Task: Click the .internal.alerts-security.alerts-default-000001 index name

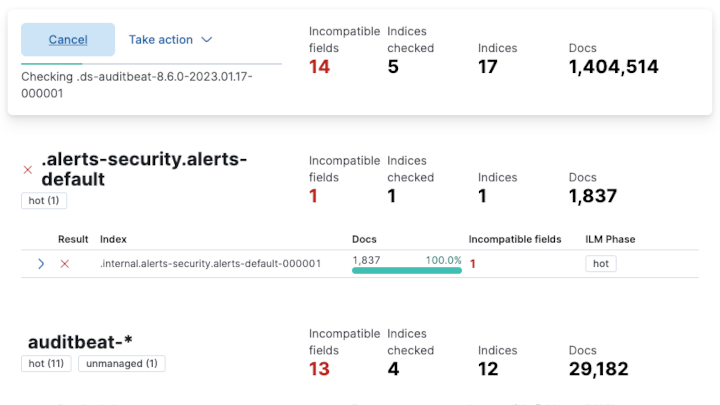Action: tap(210, 264)
